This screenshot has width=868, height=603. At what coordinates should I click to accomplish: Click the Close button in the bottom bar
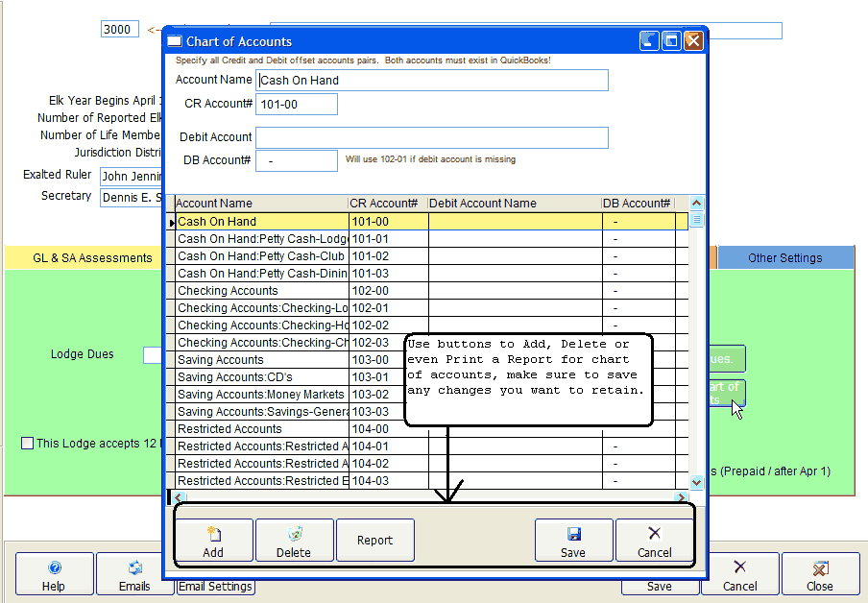point(819,574)
